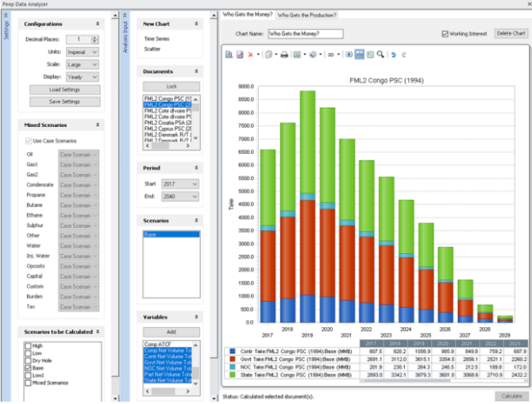
Task: Print the chart using the printer icon
Action: 284,55
